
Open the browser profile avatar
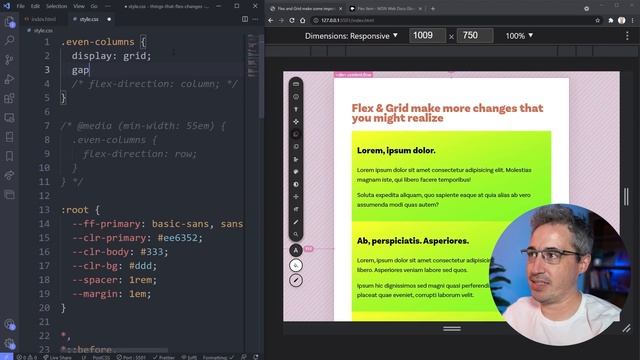coord(622,20)
